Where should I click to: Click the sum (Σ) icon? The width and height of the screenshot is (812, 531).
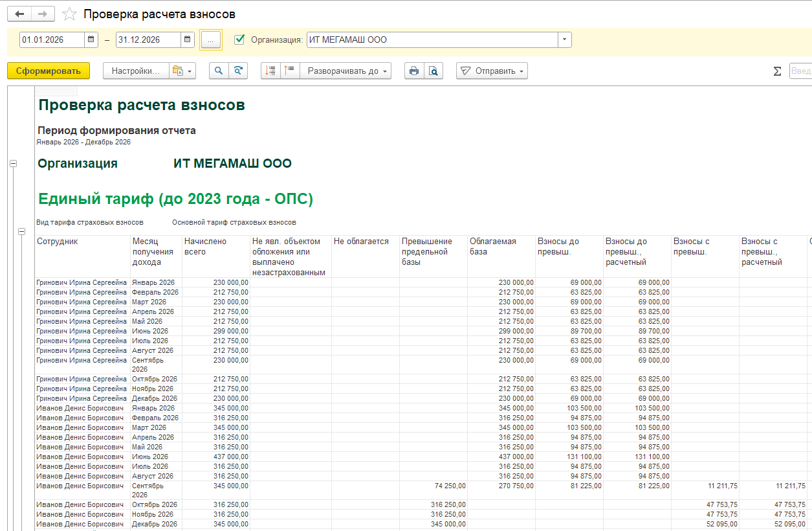click(x=777, y=71)
